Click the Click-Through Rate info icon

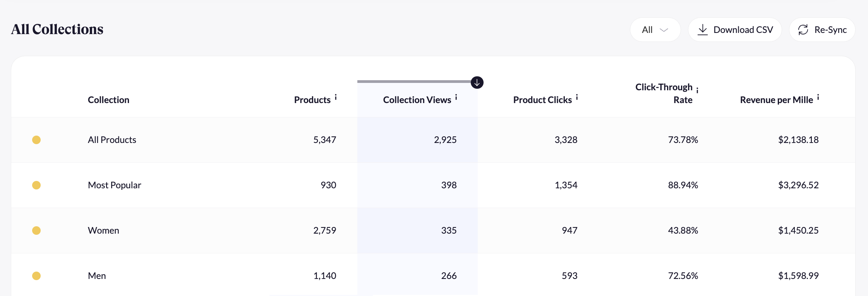click(697, 90)
